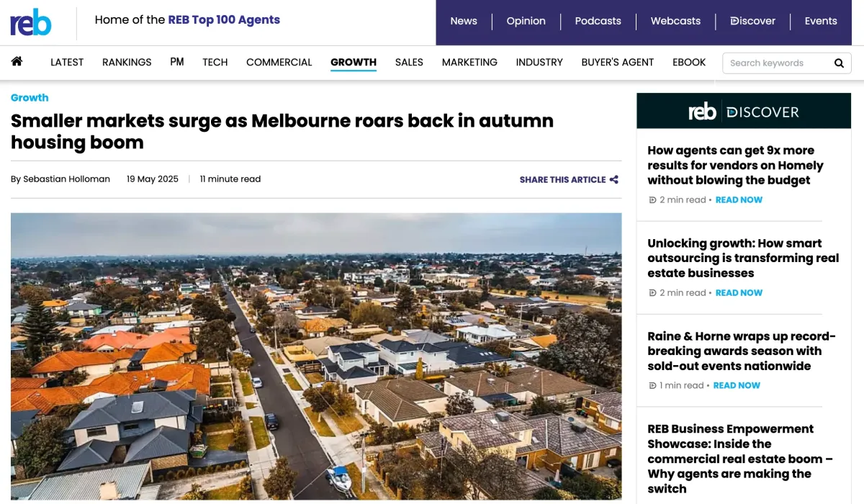Image resolution: width=864 pixels, height=504 pixels.
Task: Click the Growth category link above headline
Action: coord(30,97)
